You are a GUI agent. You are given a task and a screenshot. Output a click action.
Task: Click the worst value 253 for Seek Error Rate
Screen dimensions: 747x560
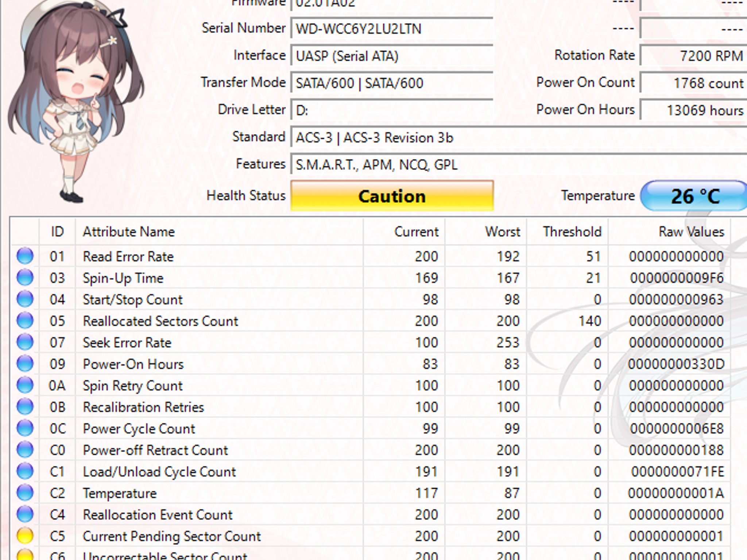pyautogui.click(x=508, y=342)
